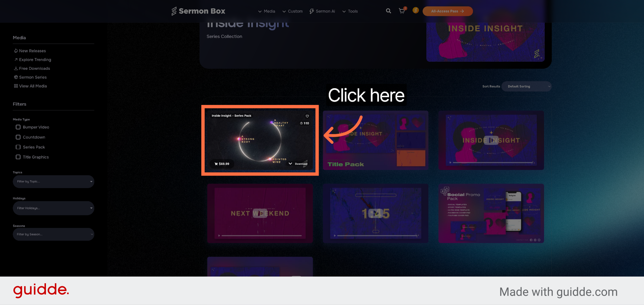Click the All-Access Pass button
Screen dimensions: 644x305
point(447,11)
